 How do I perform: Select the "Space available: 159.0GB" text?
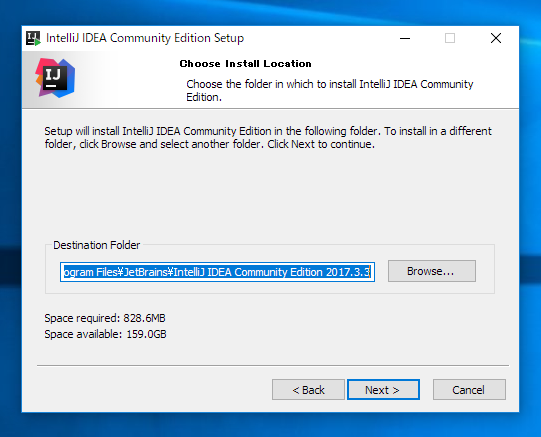point(105,334)
